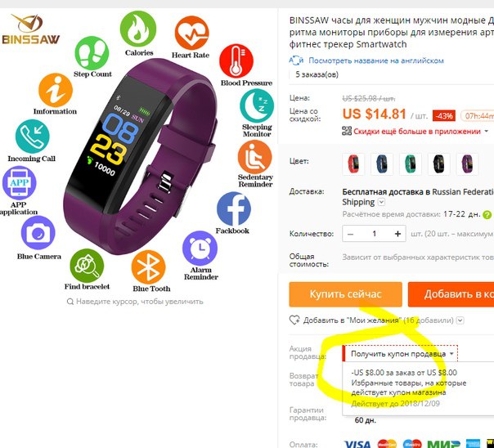
Task: Click the heart icon to add to wishlist
Action: 294,320
